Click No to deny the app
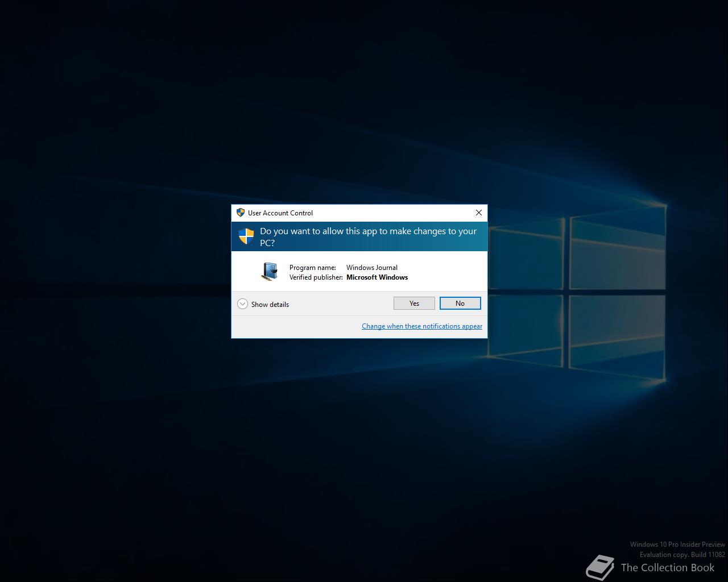Screen dimensions: 728x582 tap(460, 304)
